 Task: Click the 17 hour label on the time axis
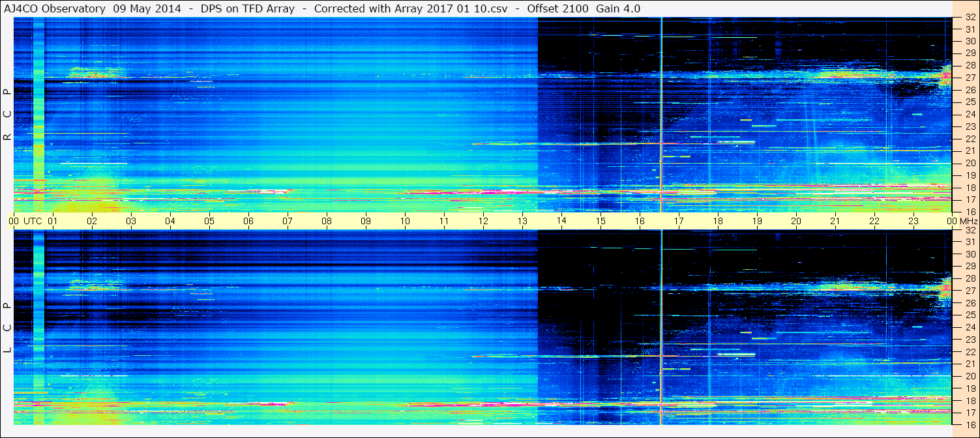click(x=679, y=221)
